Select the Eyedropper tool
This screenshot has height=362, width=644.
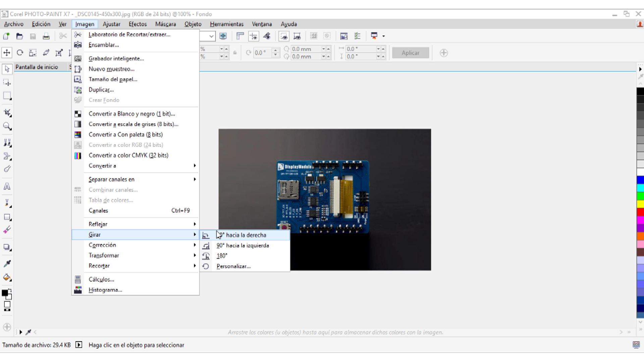pyautogui.click(x=7, y=263)
